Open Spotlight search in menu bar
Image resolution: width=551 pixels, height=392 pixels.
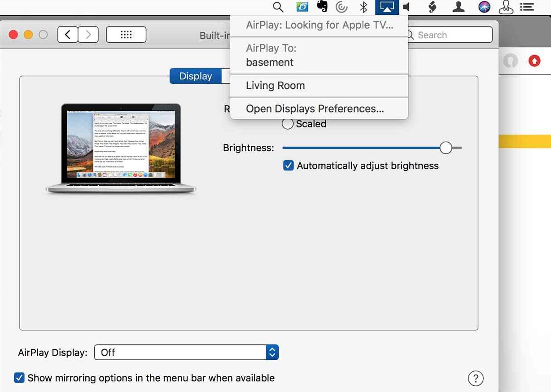coord(278,7)
